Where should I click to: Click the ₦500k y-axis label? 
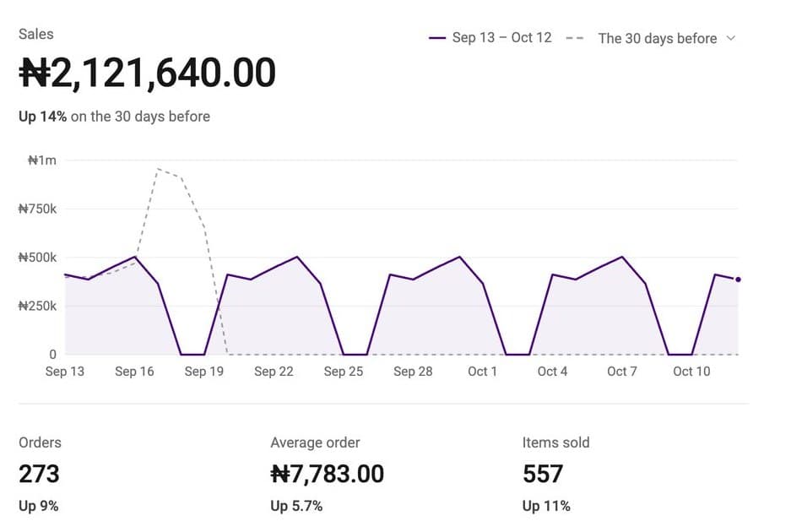point(38,258)
